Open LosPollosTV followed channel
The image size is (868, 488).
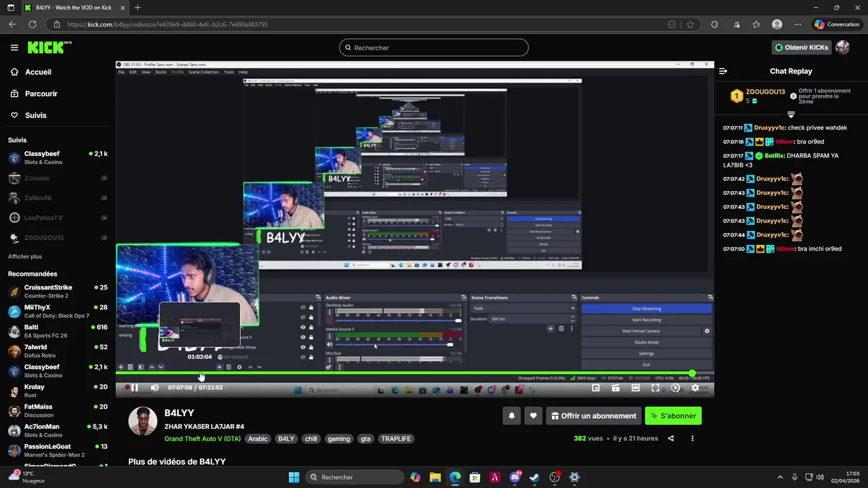tap(58, 218)
